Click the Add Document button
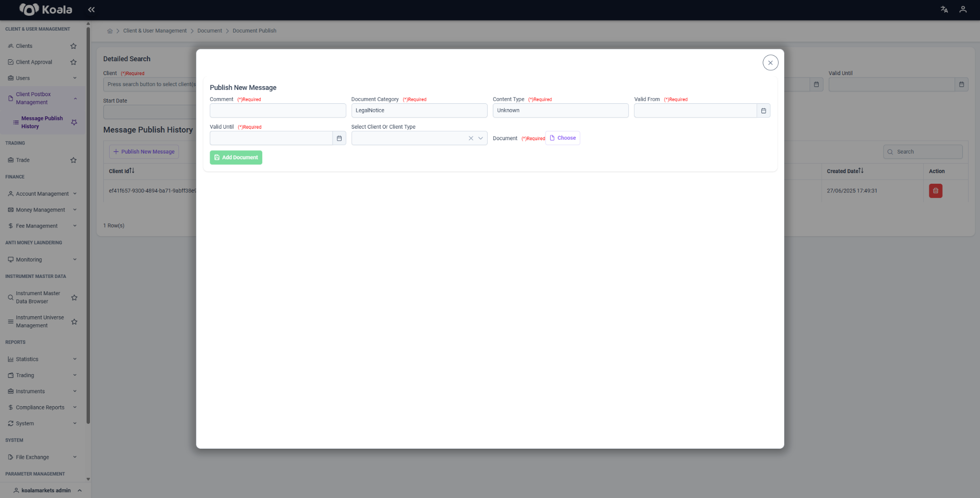The width and height of the screenshot is (980, 498). (x=236, y=157)
